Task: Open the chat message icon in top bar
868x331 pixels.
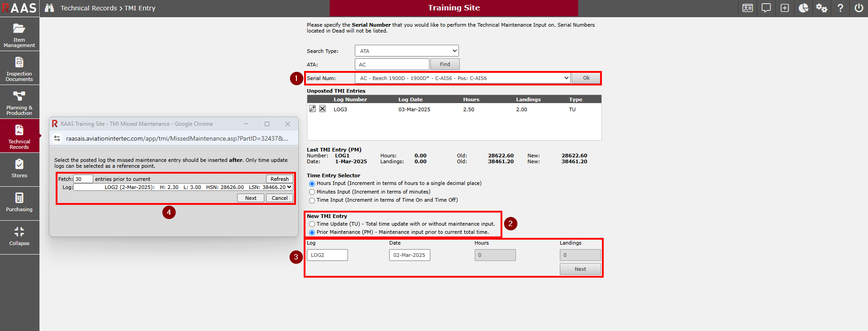Action: [x=766, y=8]
